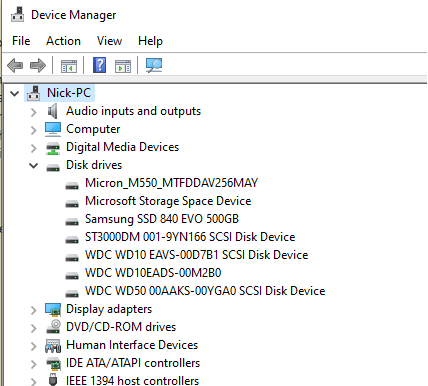Click the Digital Media Devices icon

pos(53,148)
